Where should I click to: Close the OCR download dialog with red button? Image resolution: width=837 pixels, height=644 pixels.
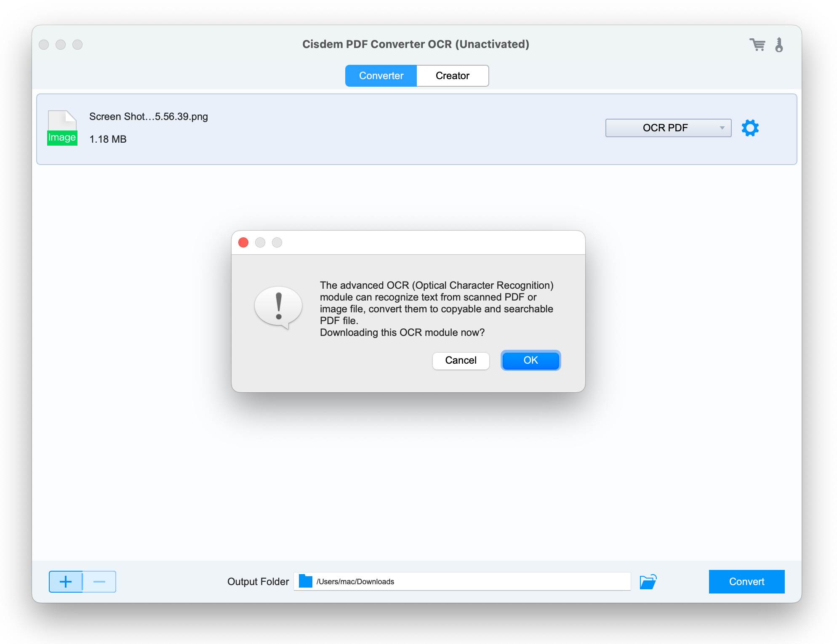click(x=243, y=242)
